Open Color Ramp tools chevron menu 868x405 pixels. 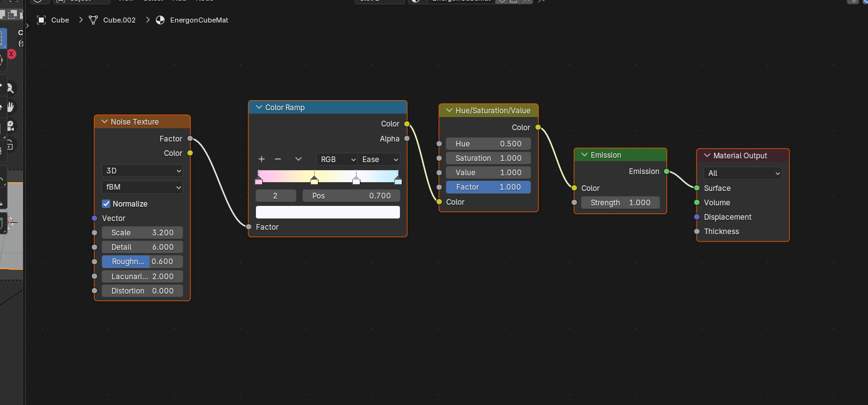pos(299,160)
